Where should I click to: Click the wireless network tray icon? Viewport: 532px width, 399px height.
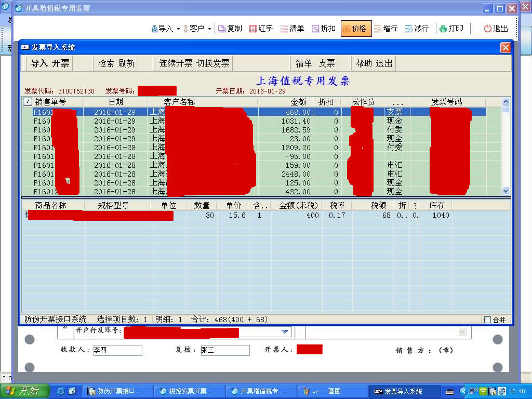click(x=483, y=391)
